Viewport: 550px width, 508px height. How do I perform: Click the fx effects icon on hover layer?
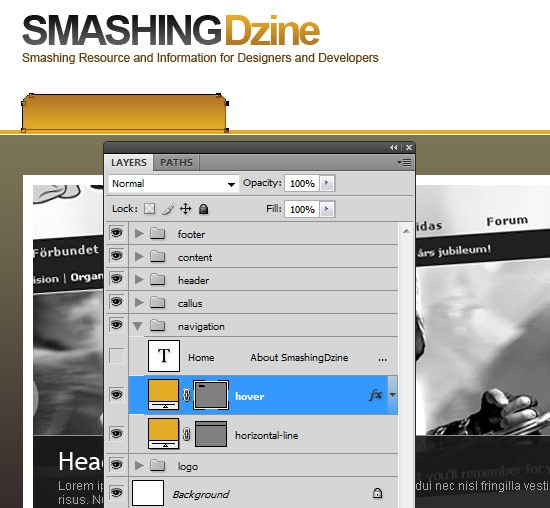[x=375, y=395]
